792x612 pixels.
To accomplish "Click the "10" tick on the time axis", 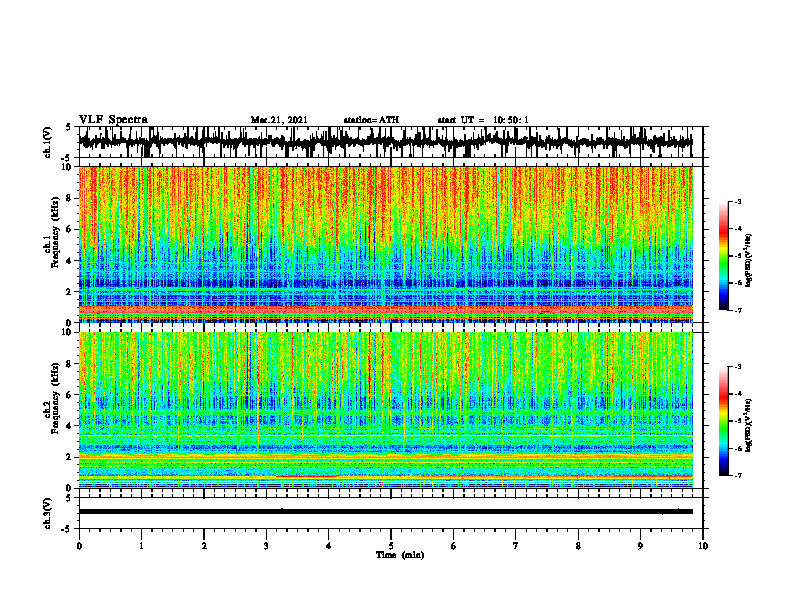I will point(703,546).
